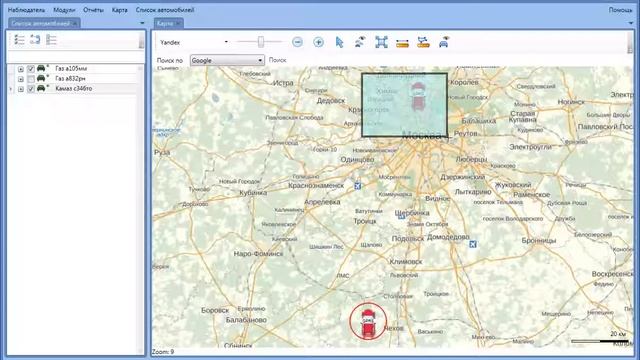
Task: Click the airport symbol near Домодедово
Action: [x=473, y=244]
